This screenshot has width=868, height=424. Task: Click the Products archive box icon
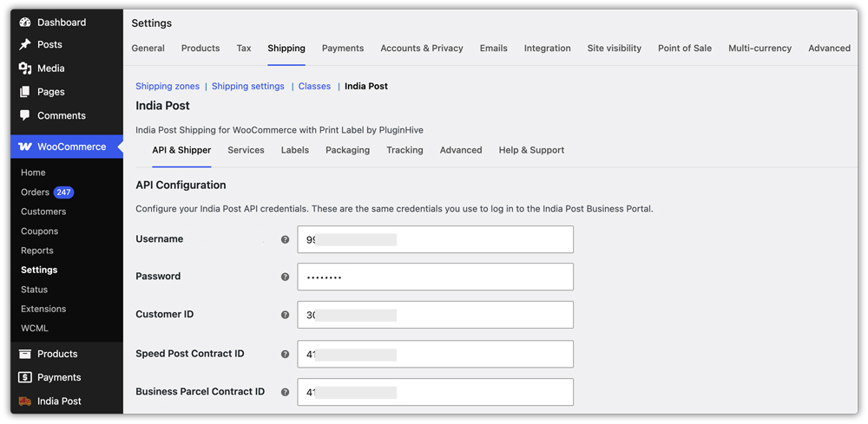(25, 354)
